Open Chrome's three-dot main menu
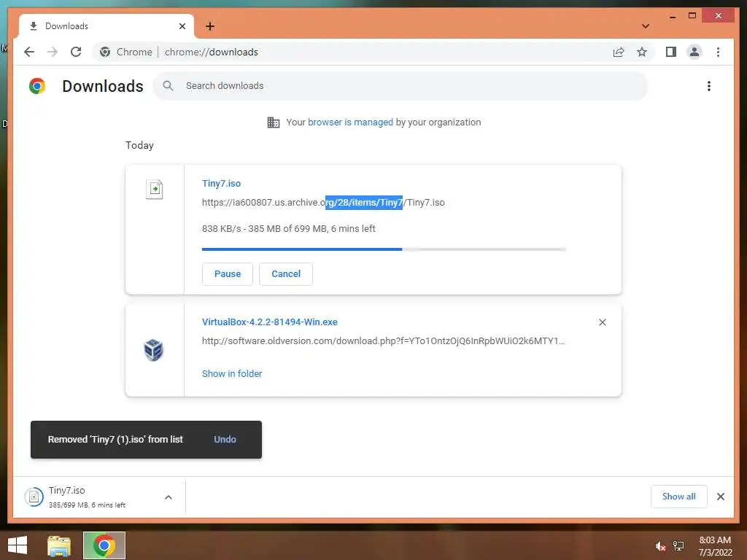Image resolution: width=747 pixels, height=560 pixels. tap(718, 52)
